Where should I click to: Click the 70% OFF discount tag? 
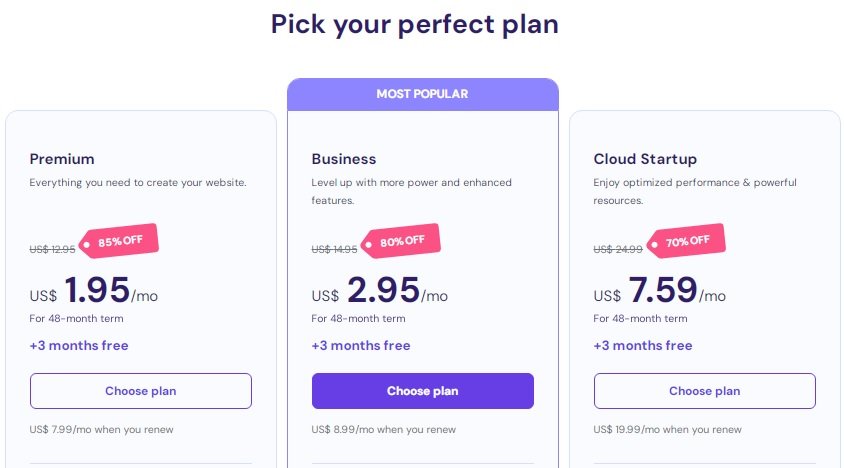686,241
